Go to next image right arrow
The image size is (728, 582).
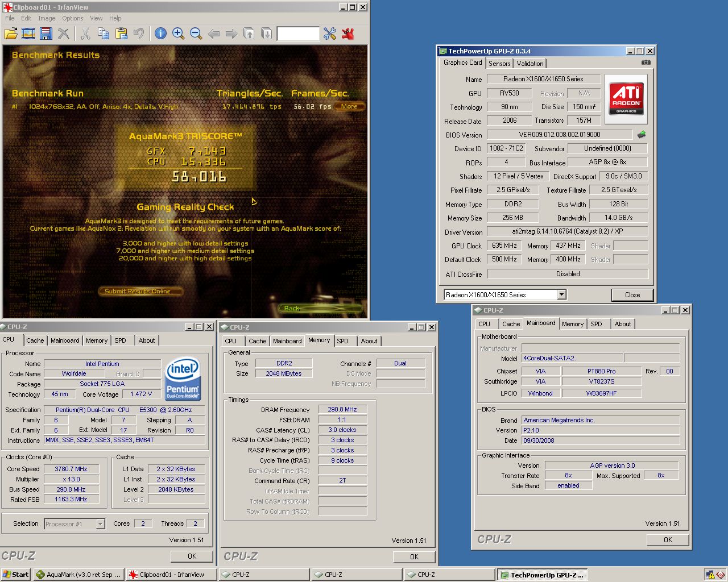tap(231, 34)
